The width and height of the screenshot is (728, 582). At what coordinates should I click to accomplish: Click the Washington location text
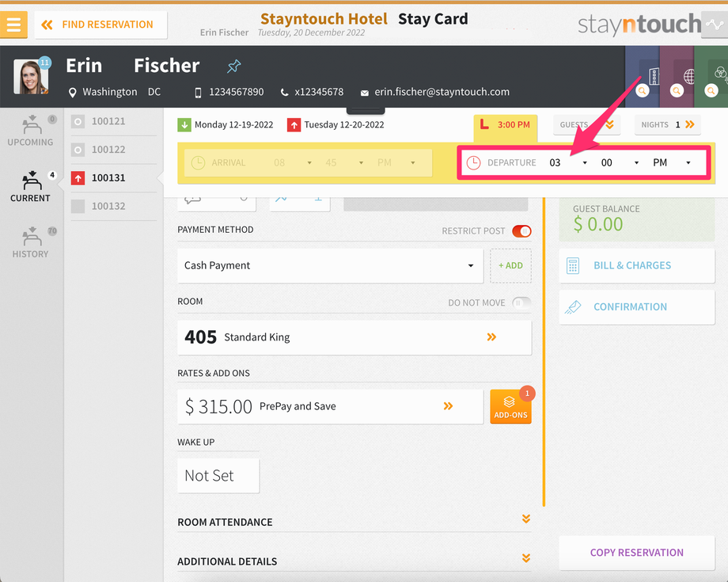[x=110, y=92]
